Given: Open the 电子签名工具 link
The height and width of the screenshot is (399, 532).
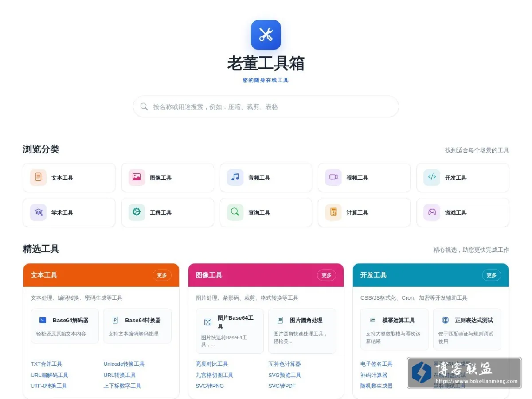Looking at the screenshot, I should click(377, 364).
